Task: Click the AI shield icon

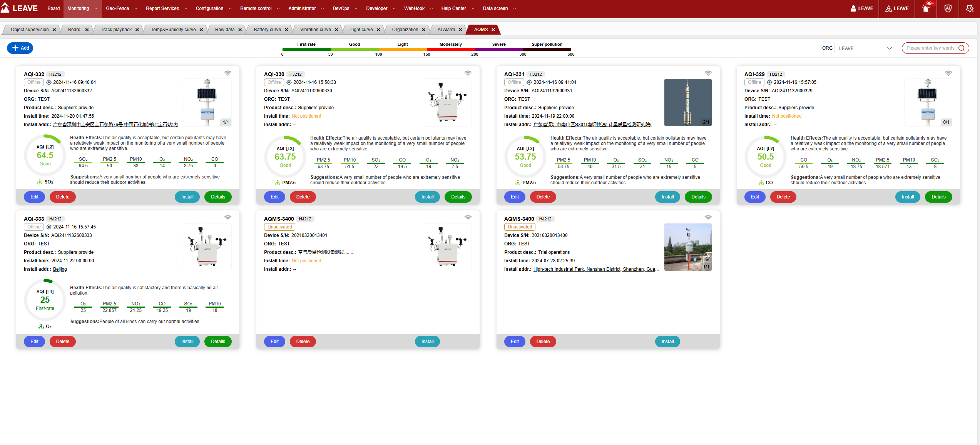Action: coord(948,8)
